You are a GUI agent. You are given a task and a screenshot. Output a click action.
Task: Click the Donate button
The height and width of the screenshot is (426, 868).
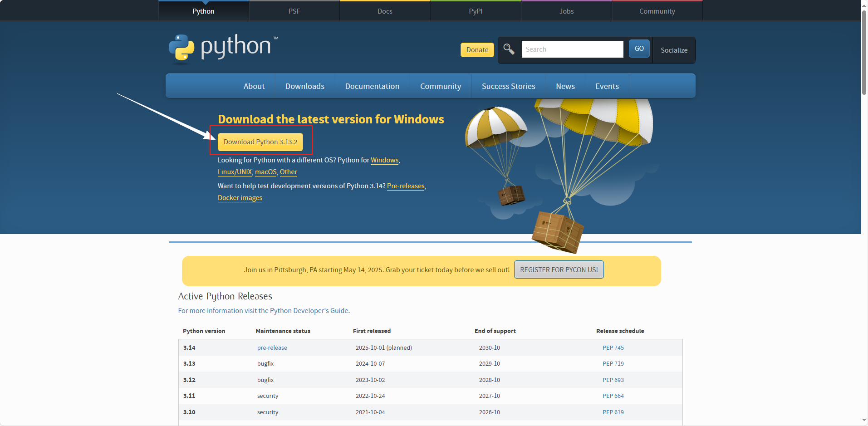coord(476,50)
